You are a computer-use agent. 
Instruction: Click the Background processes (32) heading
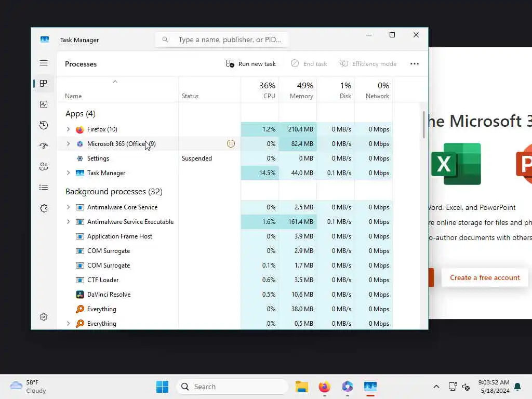point(114,192)
